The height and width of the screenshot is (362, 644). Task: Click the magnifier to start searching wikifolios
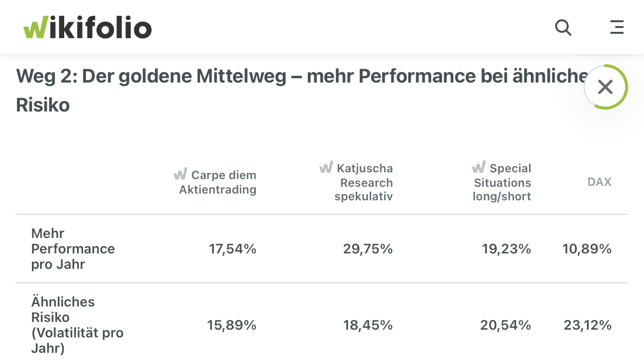click(x=563, y=28)
